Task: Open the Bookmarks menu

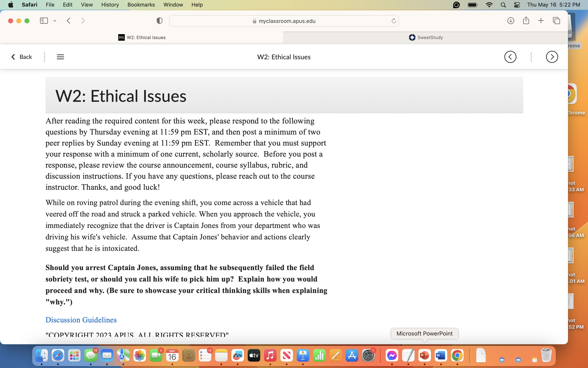Action: click(x=141, y=5)
